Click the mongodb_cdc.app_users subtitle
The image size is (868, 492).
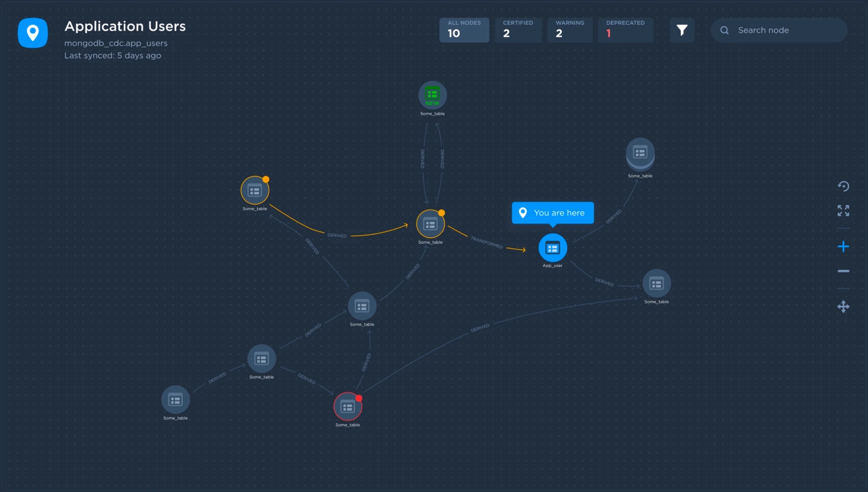coord(116,43)
